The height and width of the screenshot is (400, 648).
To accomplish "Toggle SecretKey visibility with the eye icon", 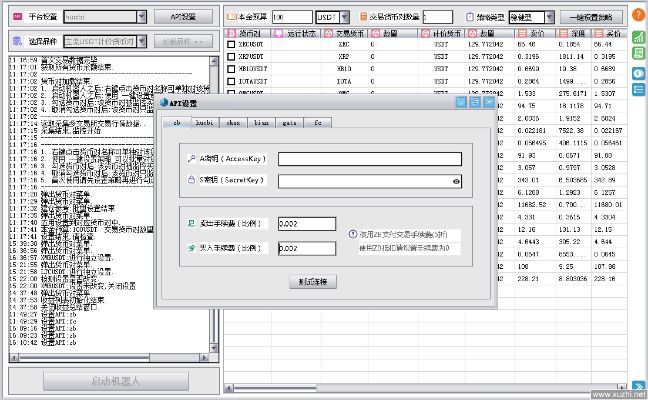I will tap(456, 181).
